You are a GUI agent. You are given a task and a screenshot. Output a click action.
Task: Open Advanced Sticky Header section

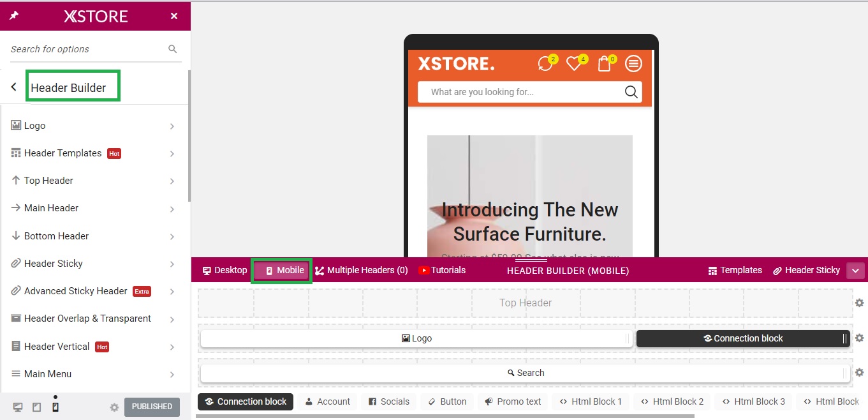[94, 291]
